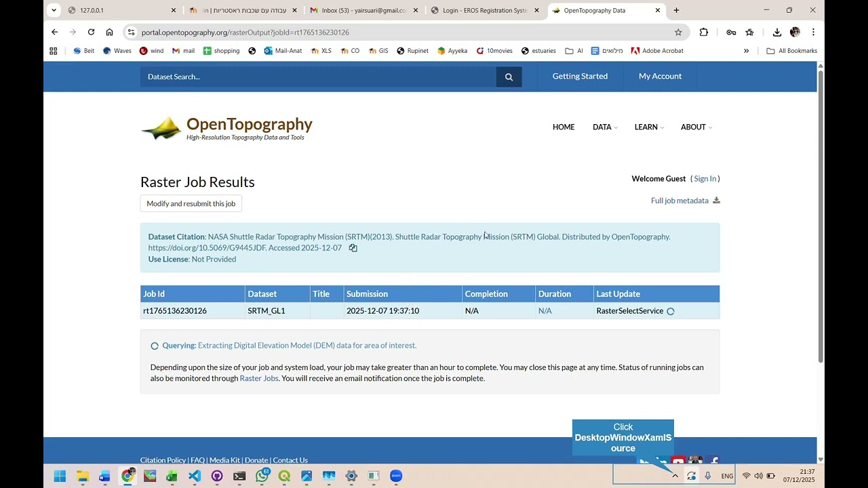868x488 pixels.
Task: Open the terminal app in the taskbar
Action: [239, 476]
